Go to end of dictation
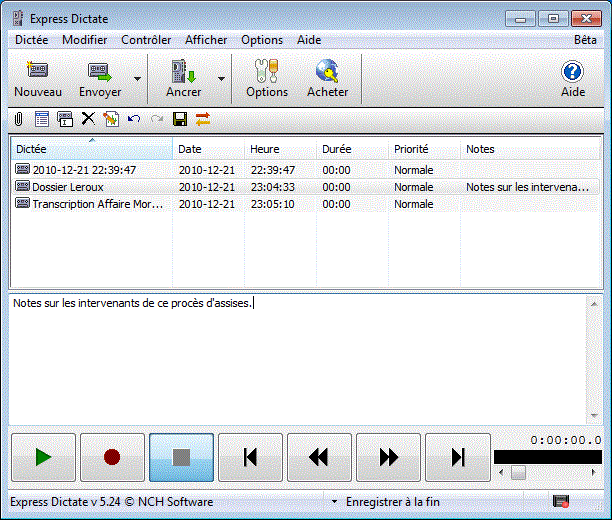This screenshot has width=612, height=520. click(x=457, y=457)
